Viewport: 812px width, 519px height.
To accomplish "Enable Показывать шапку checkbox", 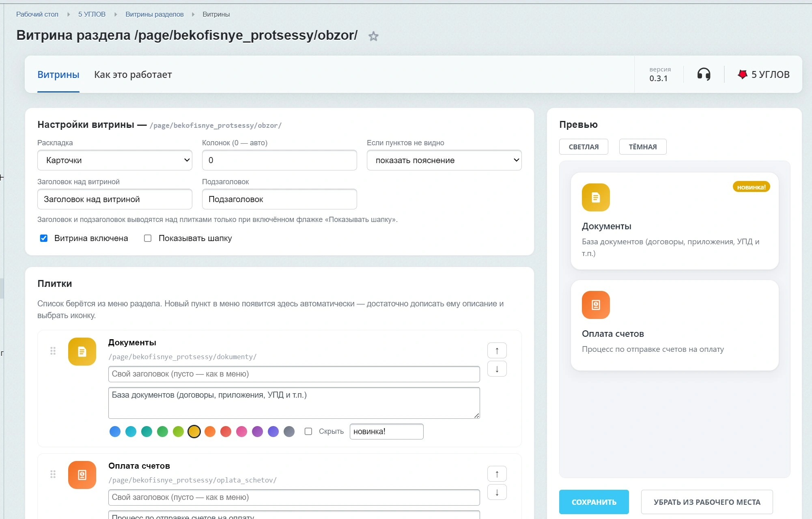I will (148, 238).
